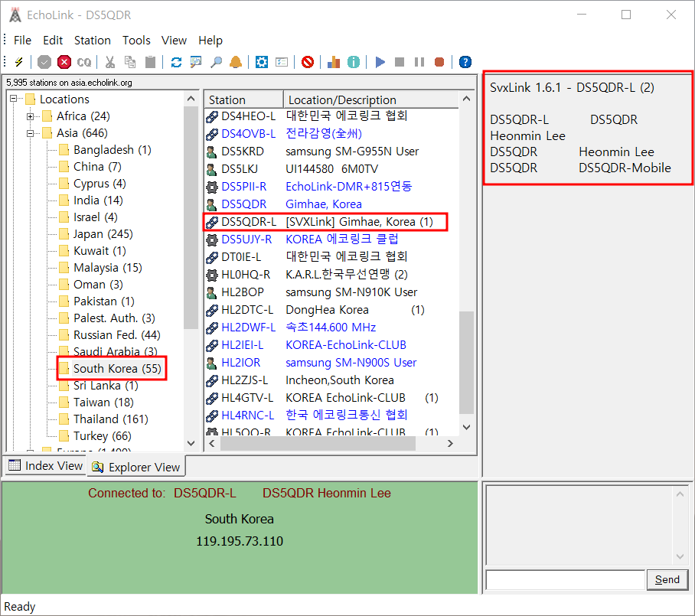Viewport: 695px width, 616px height.
Task: Open the Tools menu
Action: tap(136, 41)
